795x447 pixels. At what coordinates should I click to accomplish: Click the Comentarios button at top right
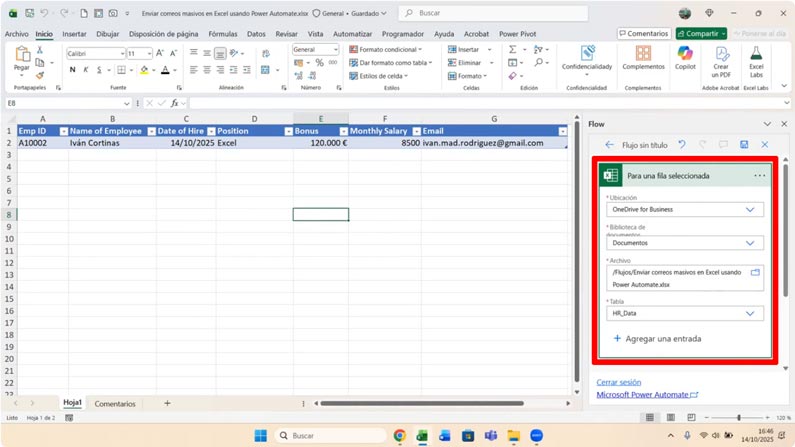point(644,33)
